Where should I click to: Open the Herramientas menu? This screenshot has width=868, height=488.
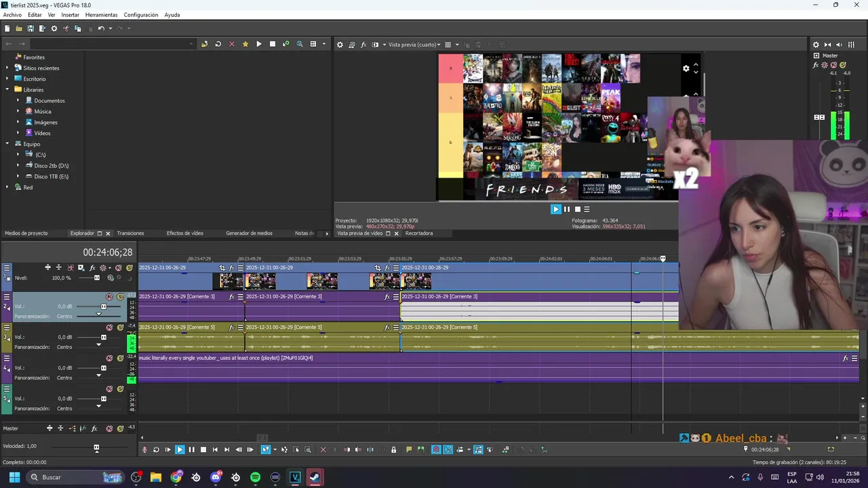click(102, 15)
